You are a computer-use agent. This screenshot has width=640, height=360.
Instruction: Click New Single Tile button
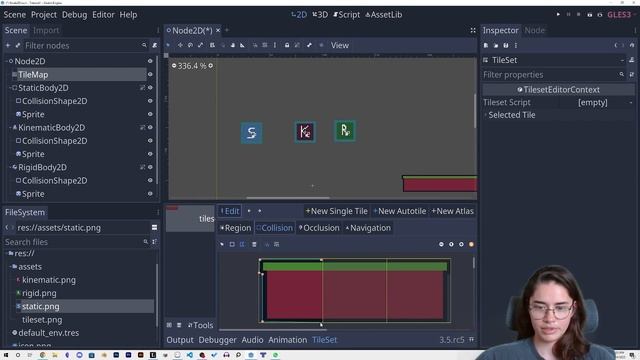(337, 211)
